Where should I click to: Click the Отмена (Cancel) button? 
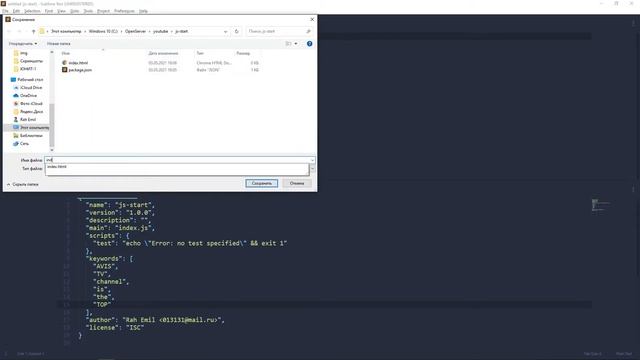point(297,183)
